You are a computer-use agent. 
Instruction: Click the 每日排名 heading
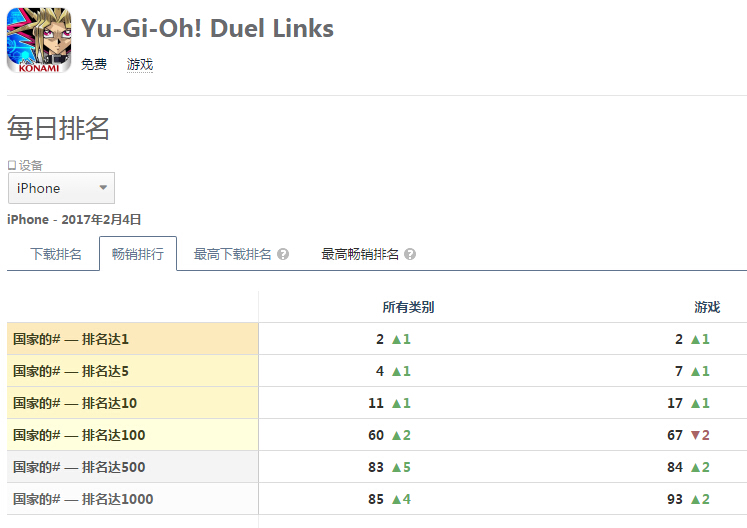[x=58, y=128]
